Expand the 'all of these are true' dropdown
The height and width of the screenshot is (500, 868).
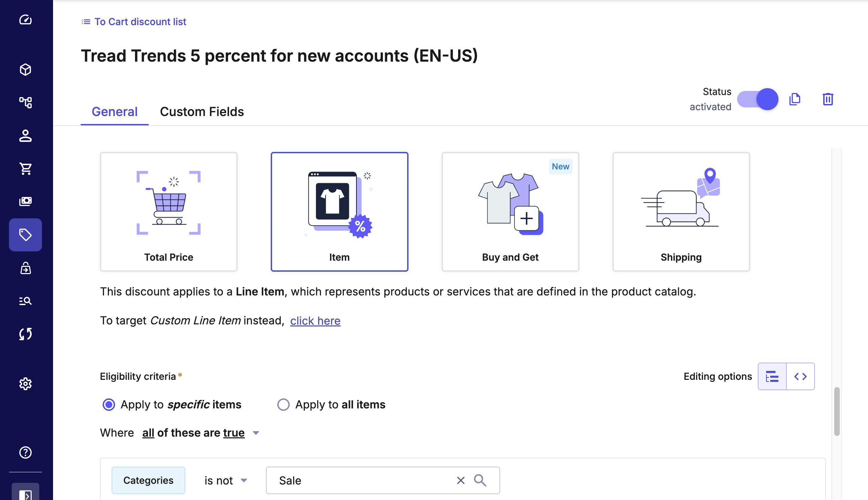256,433
